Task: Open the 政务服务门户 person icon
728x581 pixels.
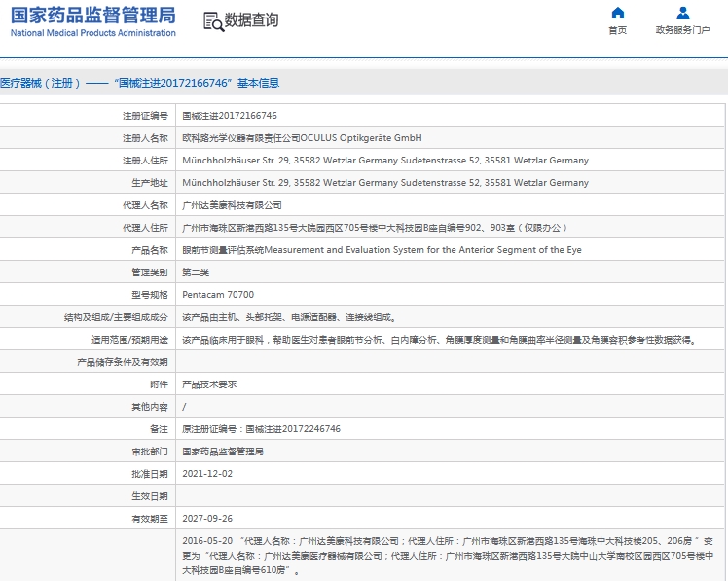Action: [x=682, y=13]
